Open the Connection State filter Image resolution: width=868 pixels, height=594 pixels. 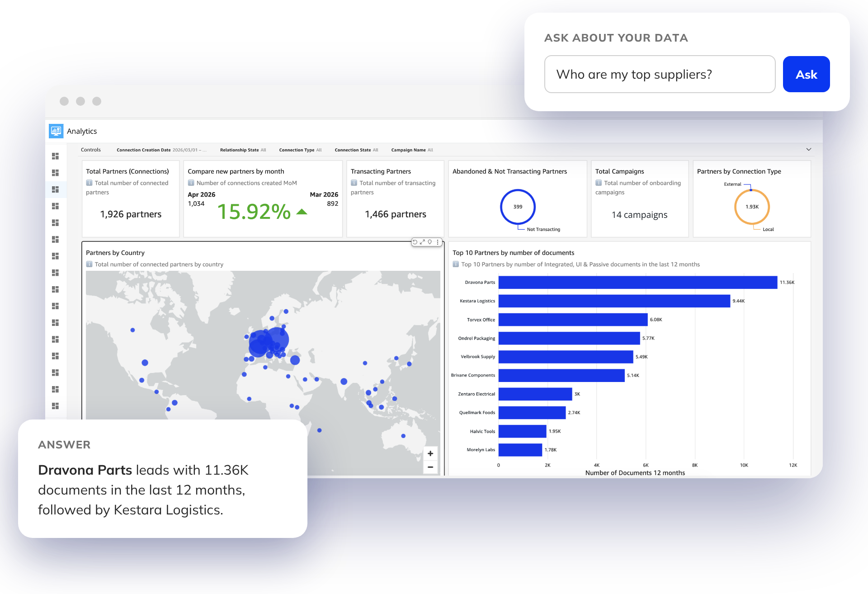click(356, 150)
